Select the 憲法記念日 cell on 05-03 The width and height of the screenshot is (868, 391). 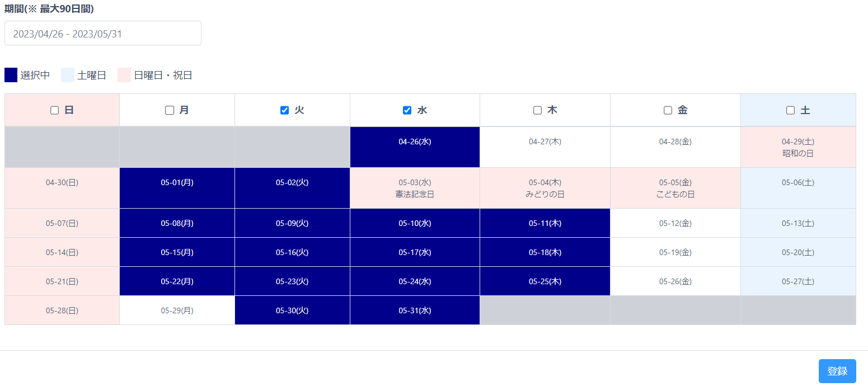(x=415, y=188)
